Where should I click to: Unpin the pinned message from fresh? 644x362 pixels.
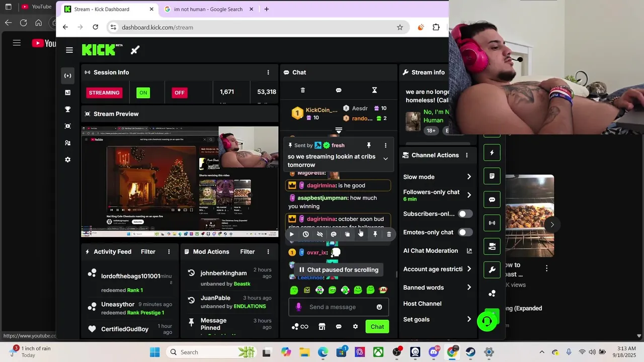(x=369, y=145)
